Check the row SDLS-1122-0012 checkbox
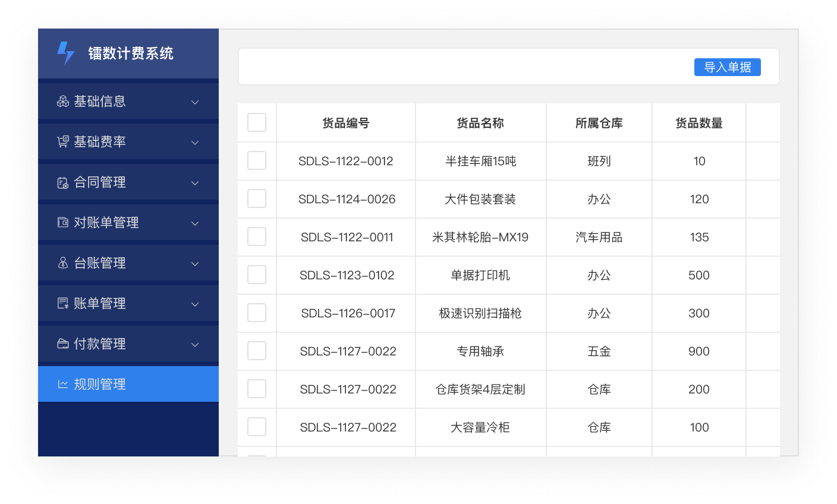This screenshot has height=504, width=837. click(257, 160)
